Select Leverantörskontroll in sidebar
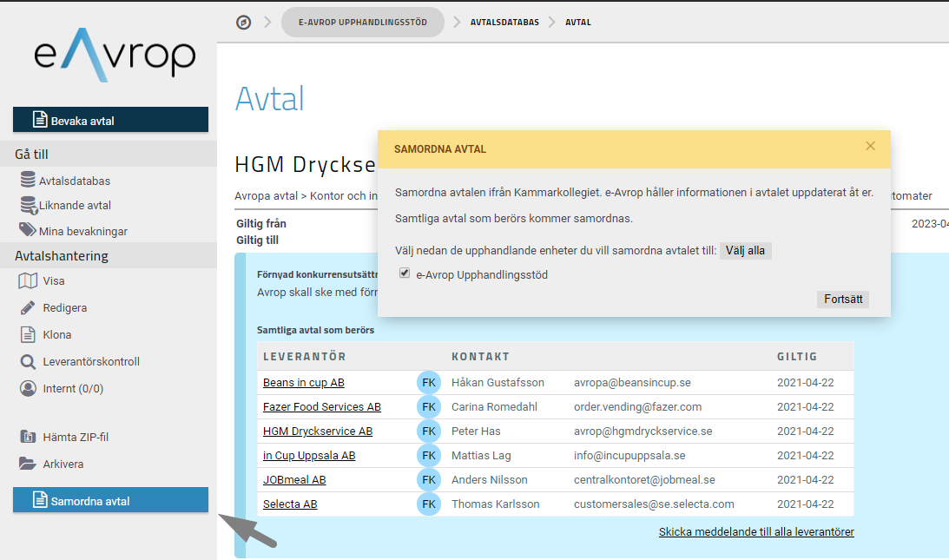This screenshot has width=949, height=560. pos(91,361)
